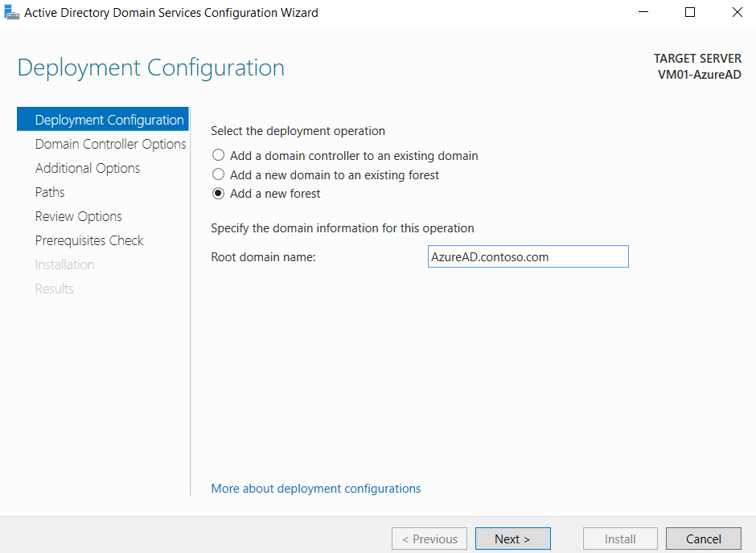Minimize the Configuration Wizard window

tap(643, 13)
